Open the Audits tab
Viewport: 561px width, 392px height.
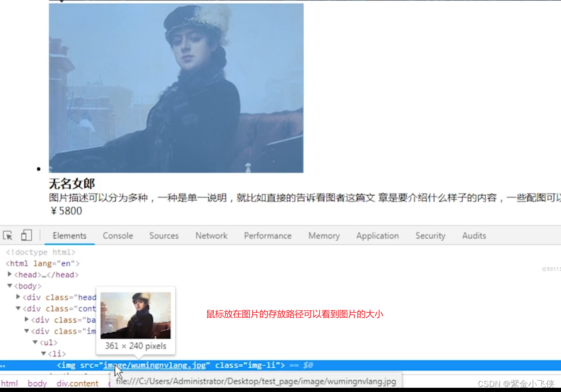(x=474, y=236)
